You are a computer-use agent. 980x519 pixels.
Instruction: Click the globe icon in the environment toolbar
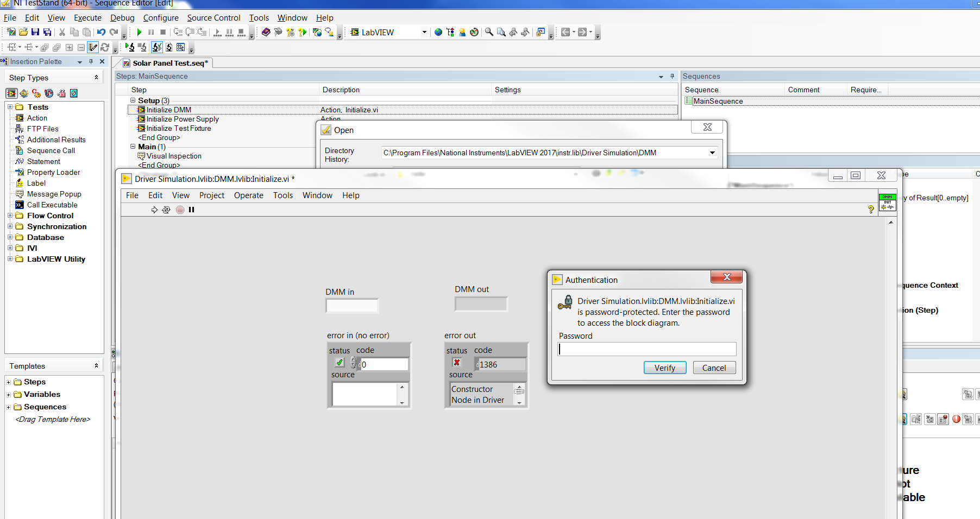pyautogui.click(x=438, y=32)
